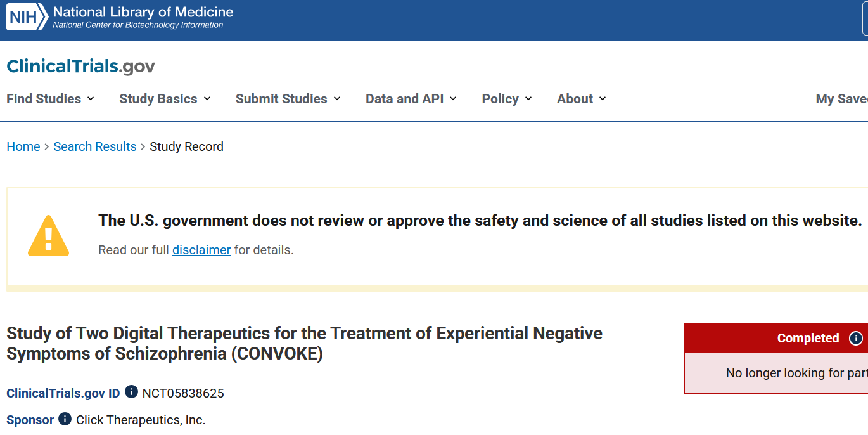Expand the About menu
This screenshot has height=435, width=868.
[582, 99]
